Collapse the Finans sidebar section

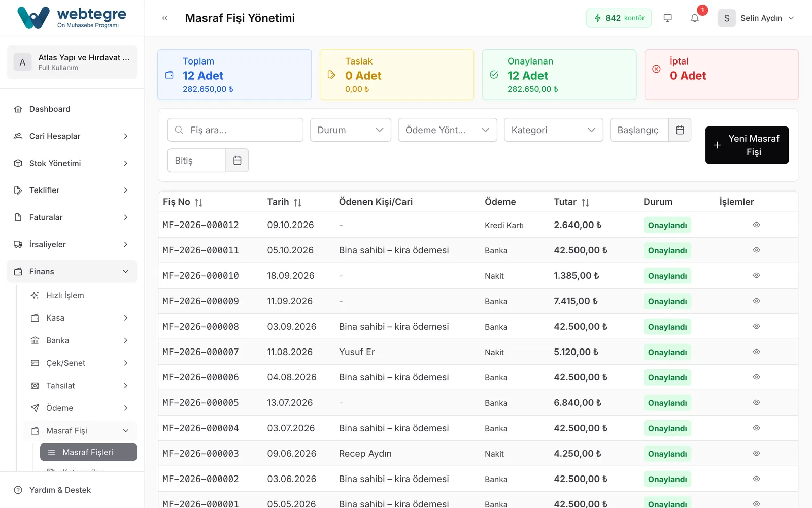pos(72,271)
